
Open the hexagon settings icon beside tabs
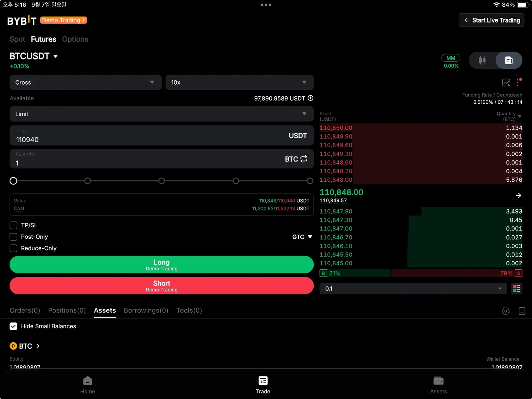pos(505,311)
